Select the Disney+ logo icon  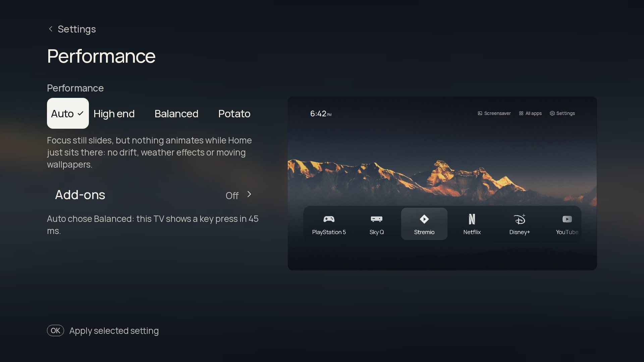tap(520, 219)
